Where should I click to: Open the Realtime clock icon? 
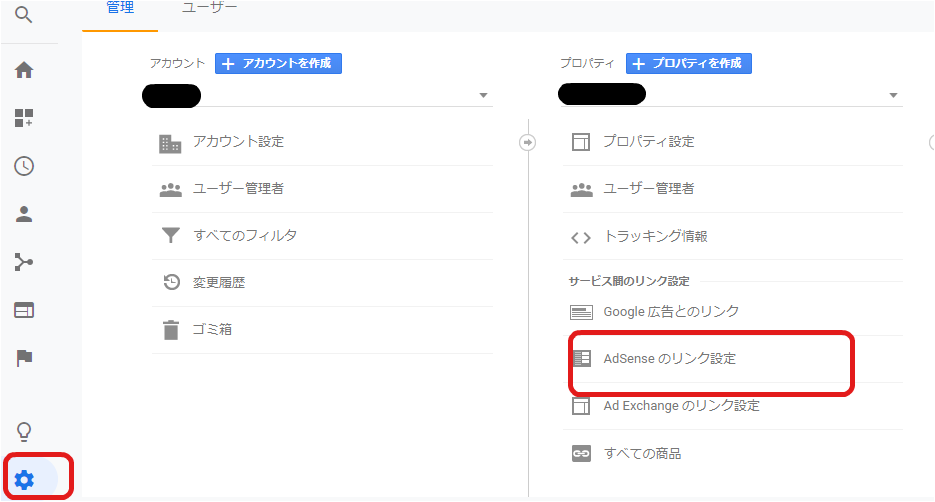point(24,166)
